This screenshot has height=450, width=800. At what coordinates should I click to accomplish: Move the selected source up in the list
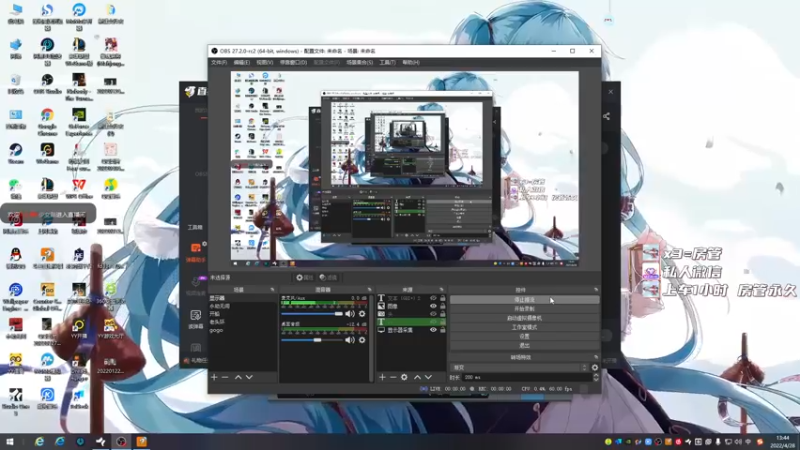pos(417,377)
